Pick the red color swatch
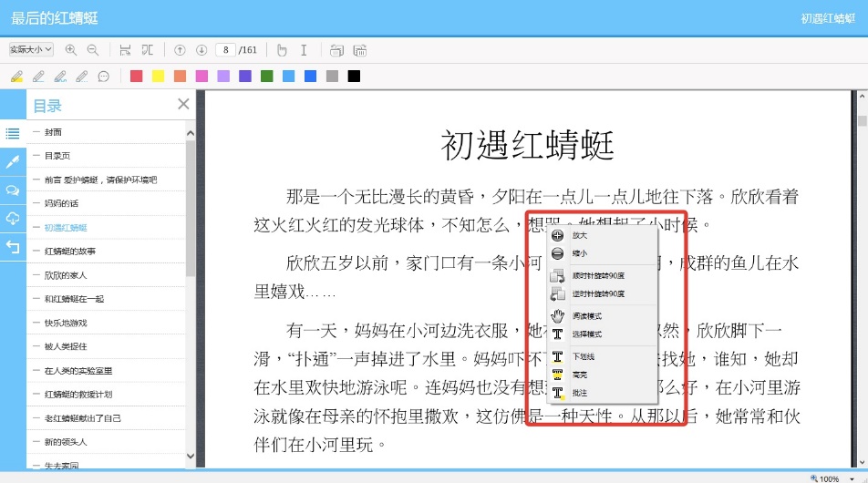Screen dimensions: 868x483 tap(136, 76)
